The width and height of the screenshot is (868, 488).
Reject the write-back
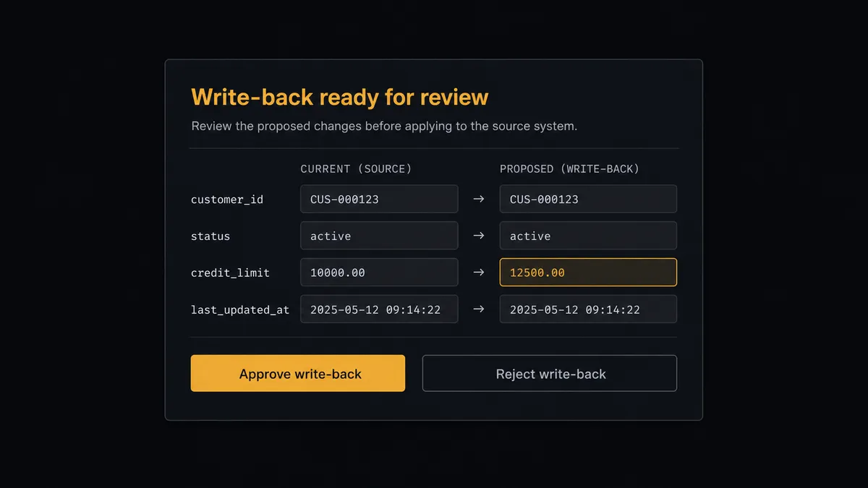click(x=550, y=373)
